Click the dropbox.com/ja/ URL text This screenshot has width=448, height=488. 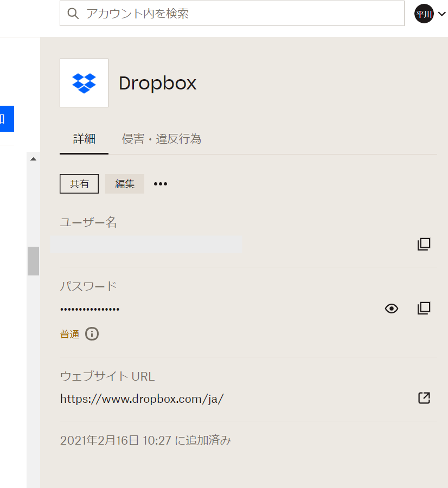142,399
